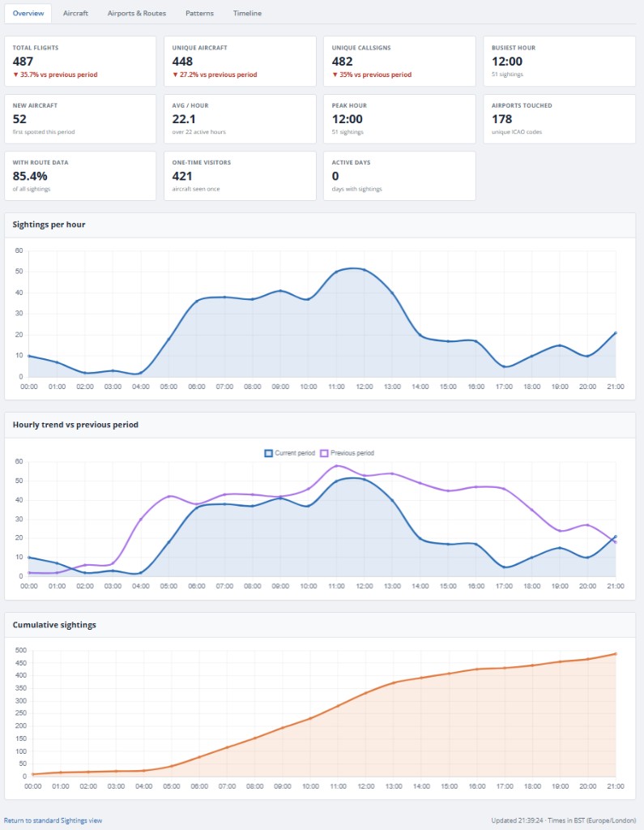Click 12:00 peak point on Sightings per hour
Viewport: 644px width, 830px height.
pyautogui.click(x=364, y=270)
